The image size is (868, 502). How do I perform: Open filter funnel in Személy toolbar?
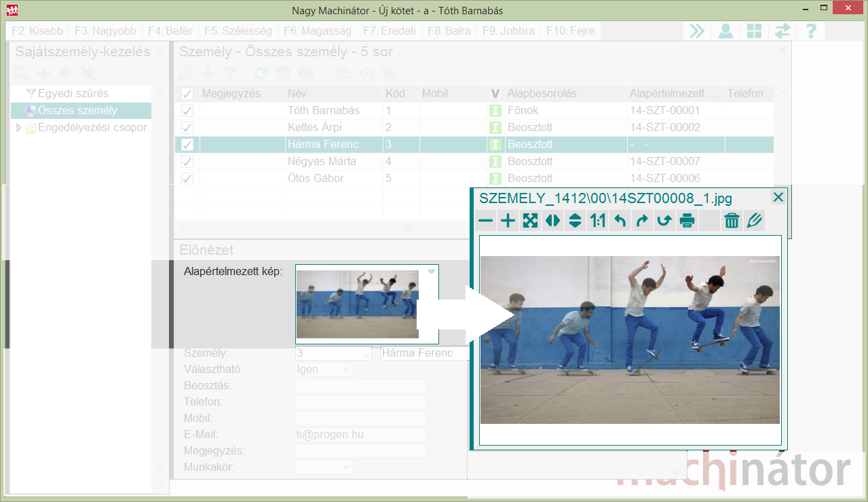pos(231,73)
